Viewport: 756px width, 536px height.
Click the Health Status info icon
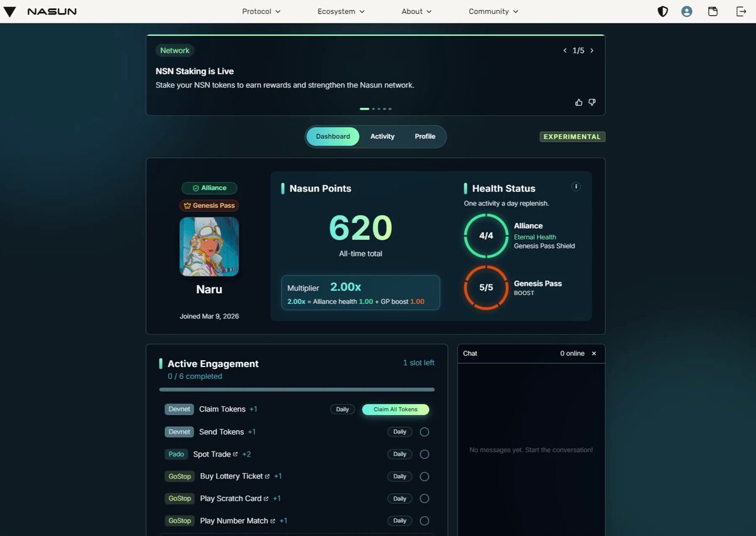(576, 187)
